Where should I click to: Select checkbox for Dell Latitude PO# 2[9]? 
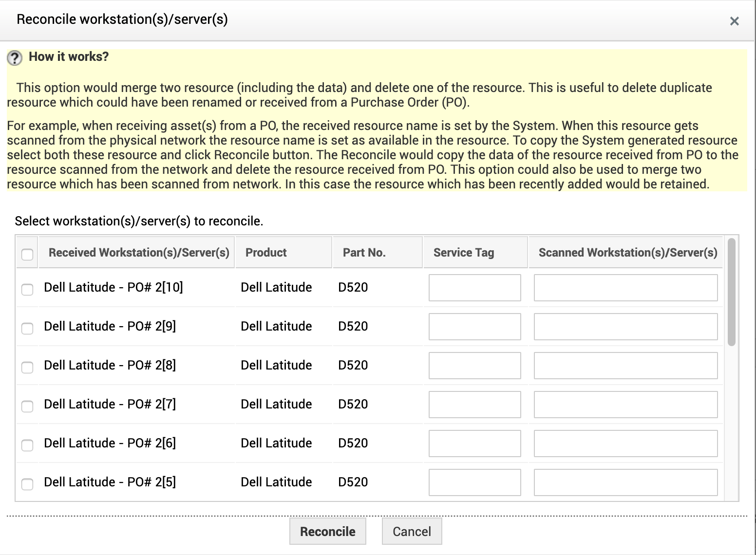(27, 328)
